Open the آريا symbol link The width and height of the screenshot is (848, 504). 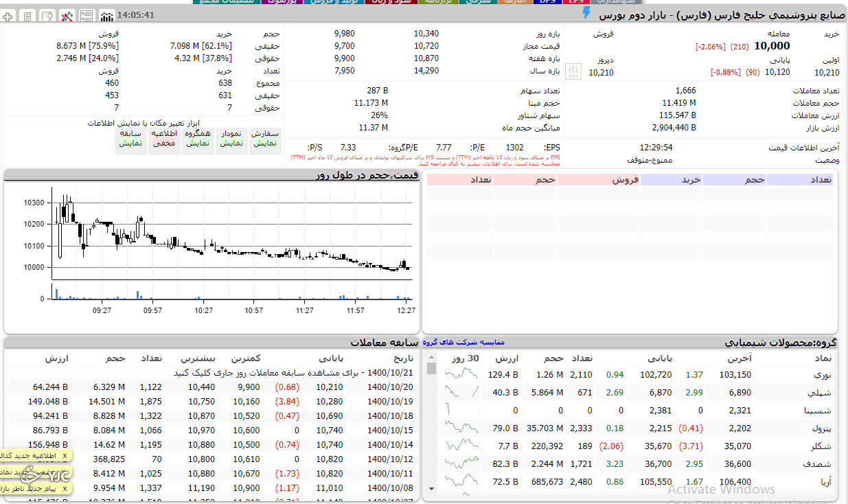[825, 482]
